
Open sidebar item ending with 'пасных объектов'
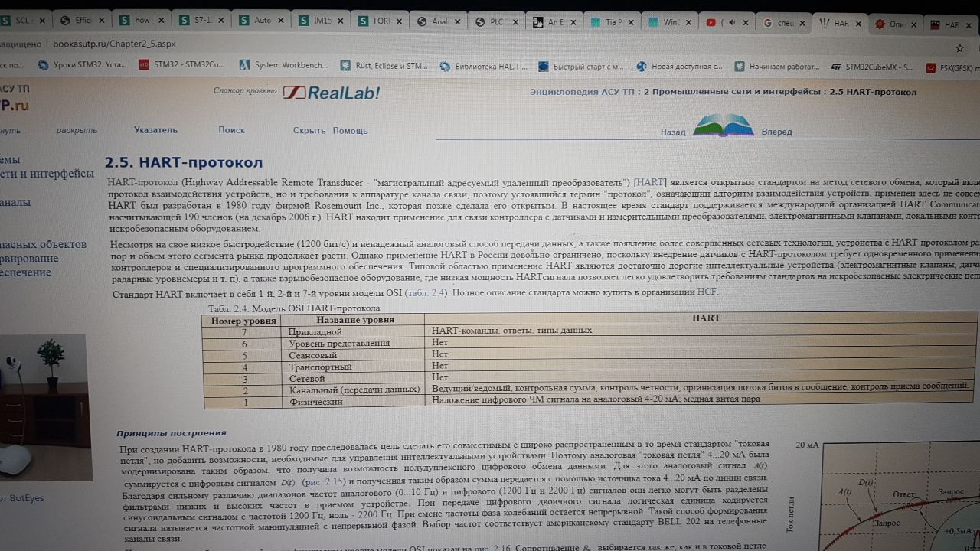tap(43, 244)
